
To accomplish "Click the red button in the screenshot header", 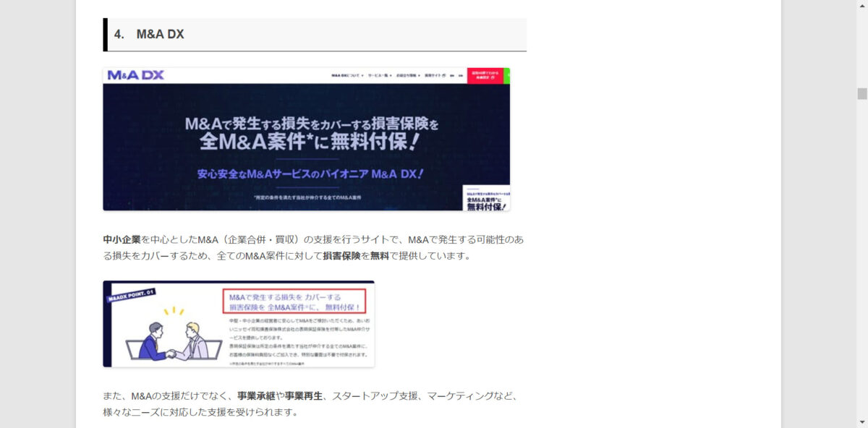I will (x=485, y=76).
